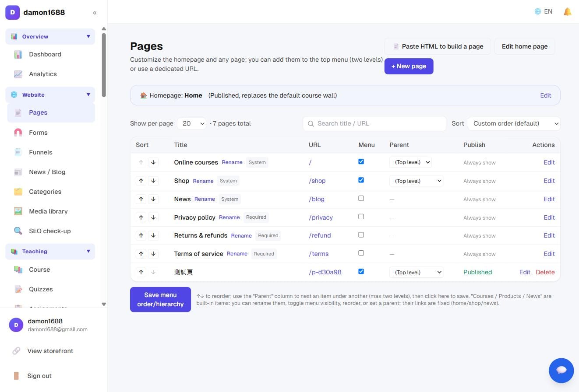Open the /p-d30a98 URL link
The width and height of the screenshot is (579, 392).
325,272
